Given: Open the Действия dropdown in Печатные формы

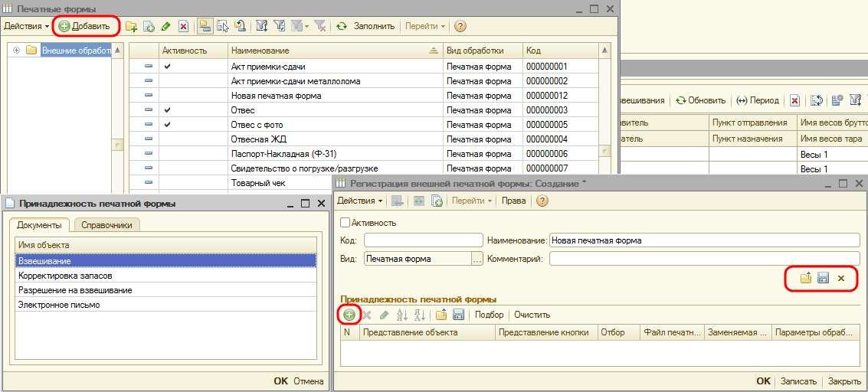Looking at the screenshot, I should click(26, 26).
